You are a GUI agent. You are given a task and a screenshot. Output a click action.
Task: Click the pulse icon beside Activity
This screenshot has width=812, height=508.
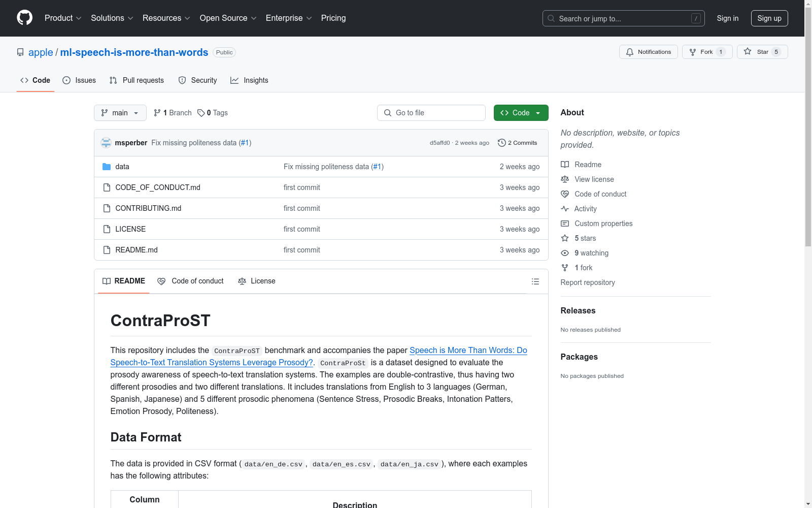click(x=565, y=209)
